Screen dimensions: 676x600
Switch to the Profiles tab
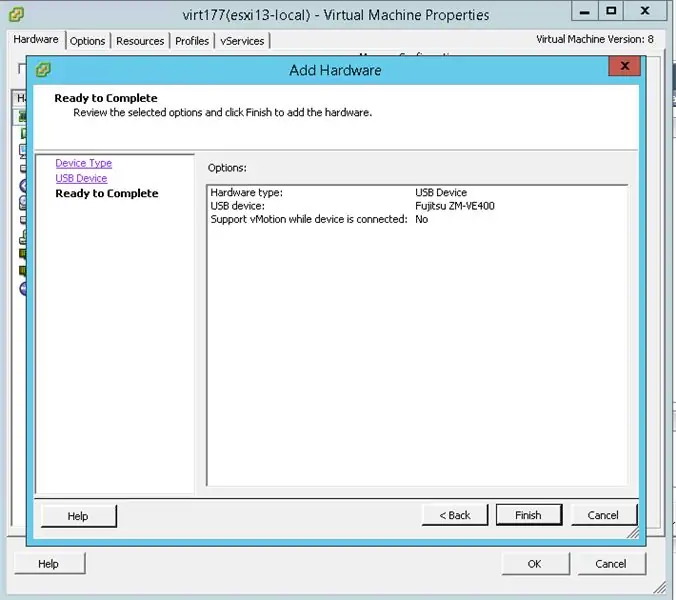[192, 41]
